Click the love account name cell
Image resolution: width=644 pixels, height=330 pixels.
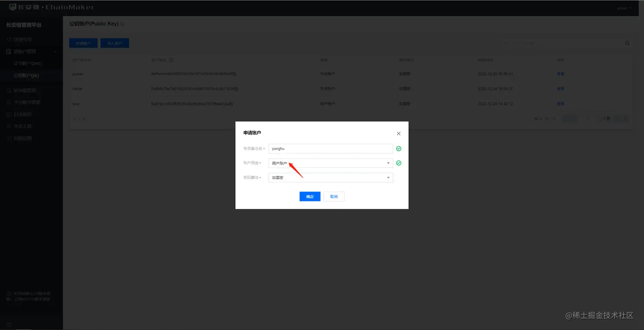76,104
